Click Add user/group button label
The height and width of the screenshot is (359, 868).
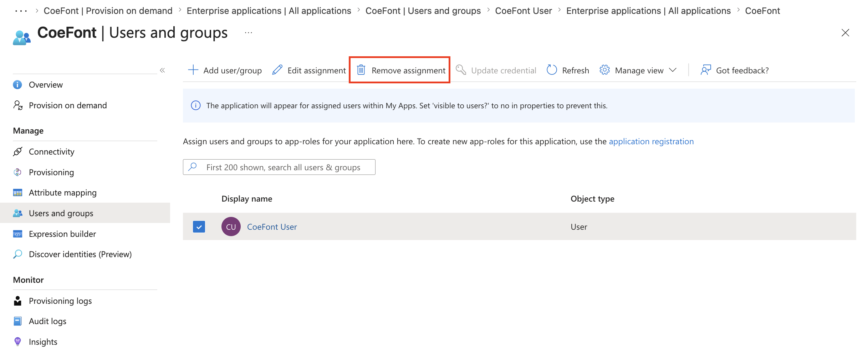point(233,71)
